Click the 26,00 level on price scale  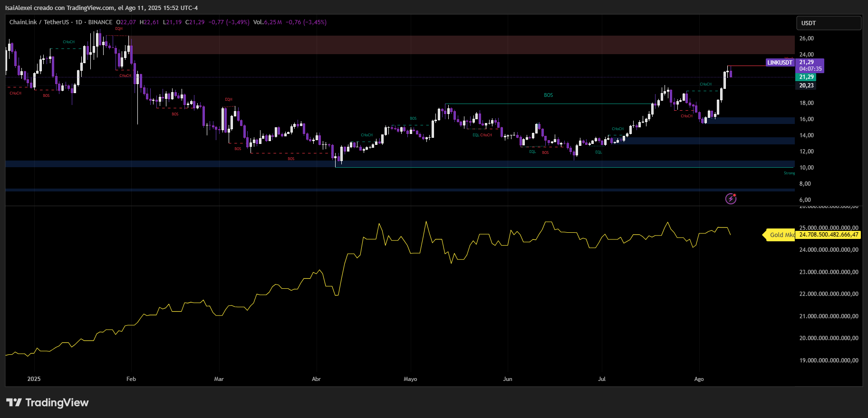click(x=806, y=38)
